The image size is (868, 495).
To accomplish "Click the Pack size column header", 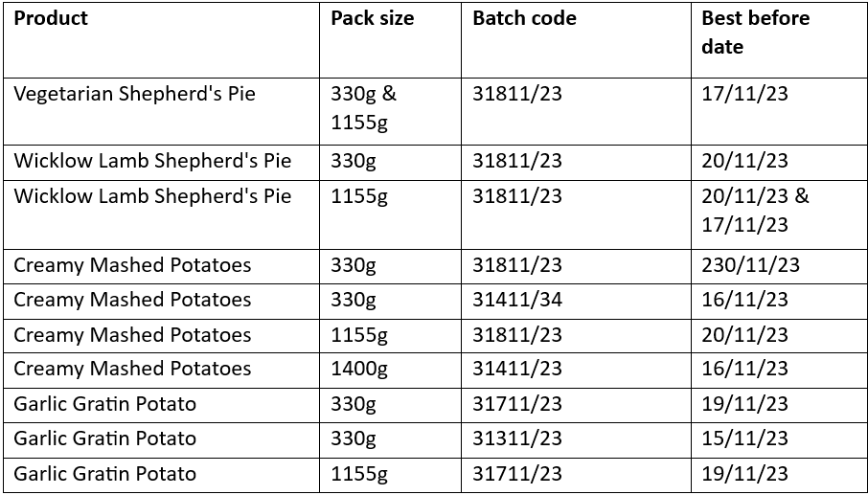I will pyautogui.click(x=373, y=18).
